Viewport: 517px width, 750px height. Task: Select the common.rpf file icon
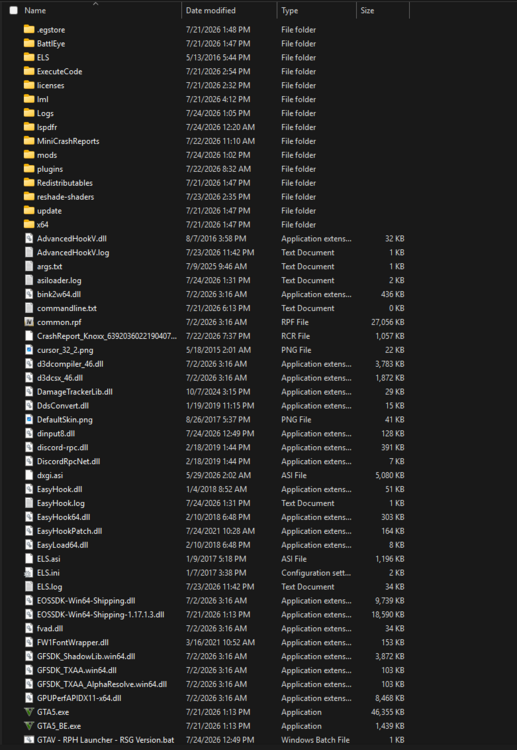click(x=29, y=322)
